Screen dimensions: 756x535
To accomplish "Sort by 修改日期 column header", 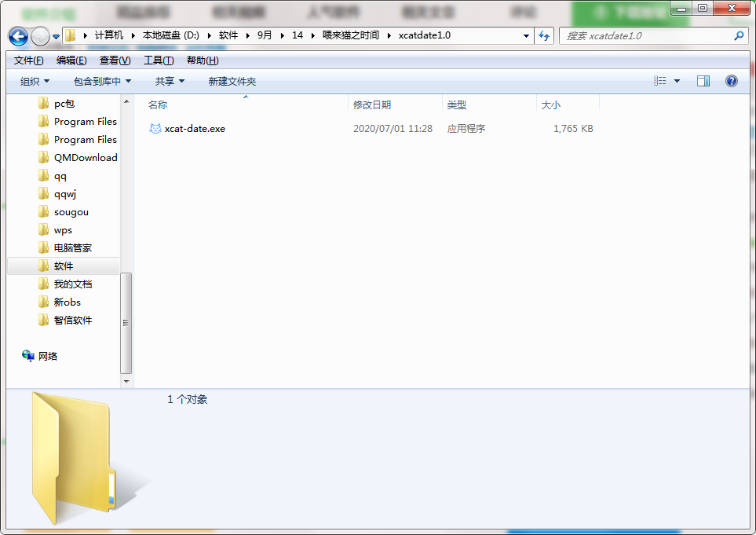I will [372, 104].
